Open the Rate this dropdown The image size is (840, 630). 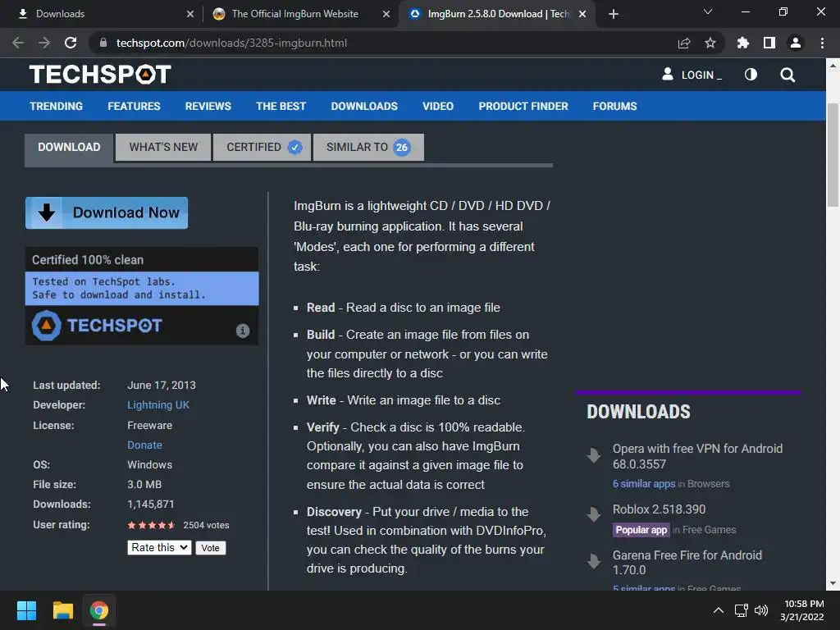pyautogui.click(x=159, y=547)
